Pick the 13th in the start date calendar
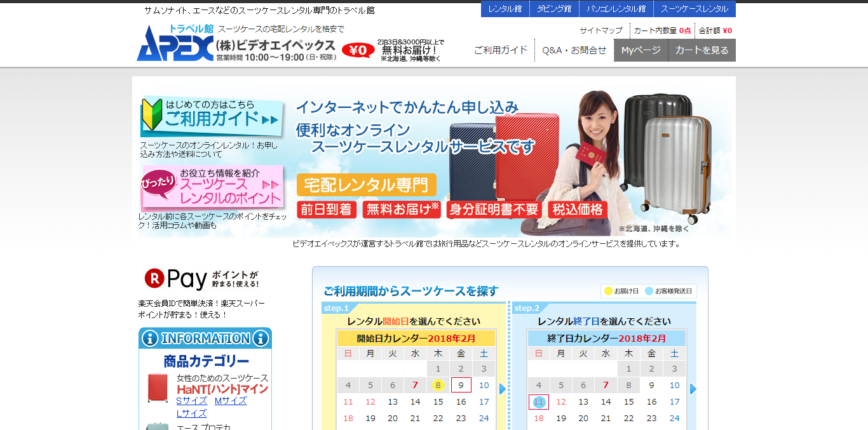Image resolution: width=868 pixels, height=430 pixels. pos(393,401)
